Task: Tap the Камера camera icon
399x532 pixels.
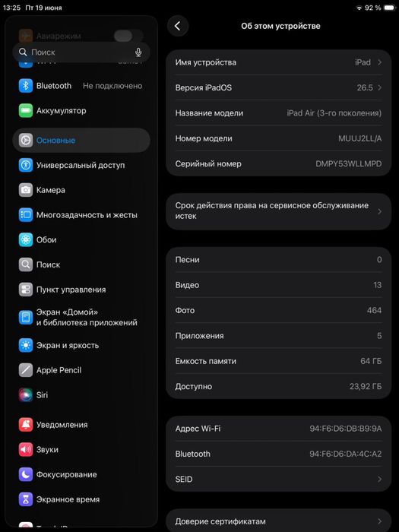Action: 25,190
